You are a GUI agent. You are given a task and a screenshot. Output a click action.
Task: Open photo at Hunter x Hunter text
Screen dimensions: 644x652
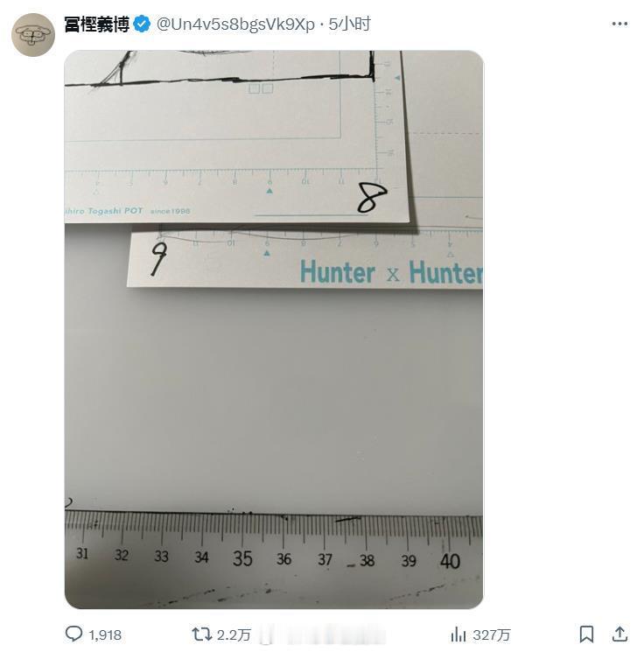(x=391, y=273)
